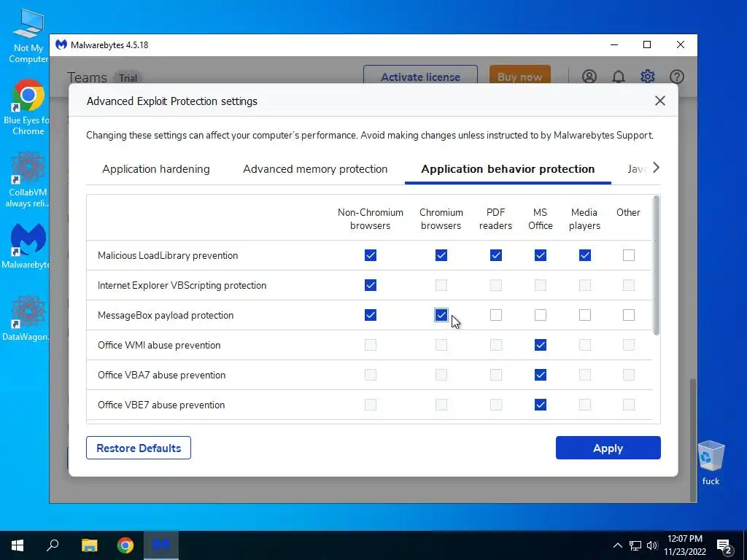The image size is (747, 560).
Task: Click the Apply button
Action: click(x=608, y=448)
